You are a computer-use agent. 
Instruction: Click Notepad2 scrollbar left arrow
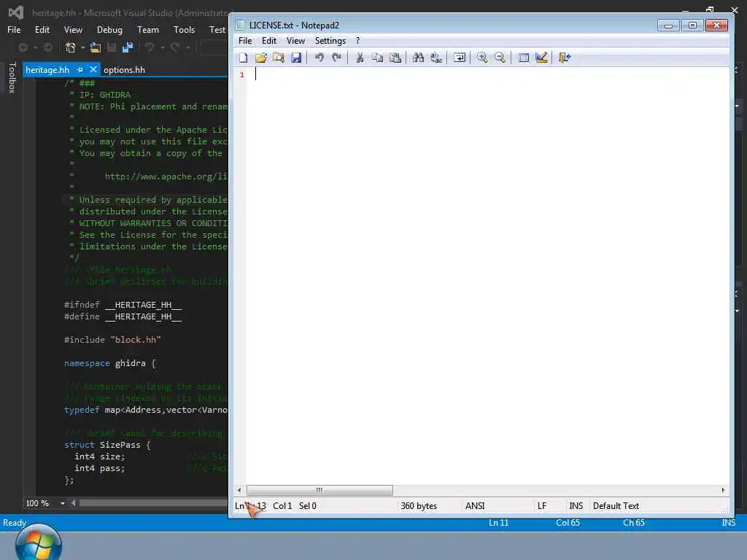[239, 489]
